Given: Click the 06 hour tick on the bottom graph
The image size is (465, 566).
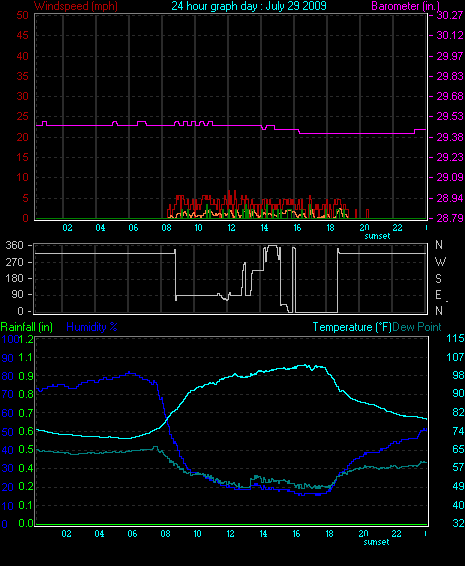Looking at the screenshot, I should [132, 534].
